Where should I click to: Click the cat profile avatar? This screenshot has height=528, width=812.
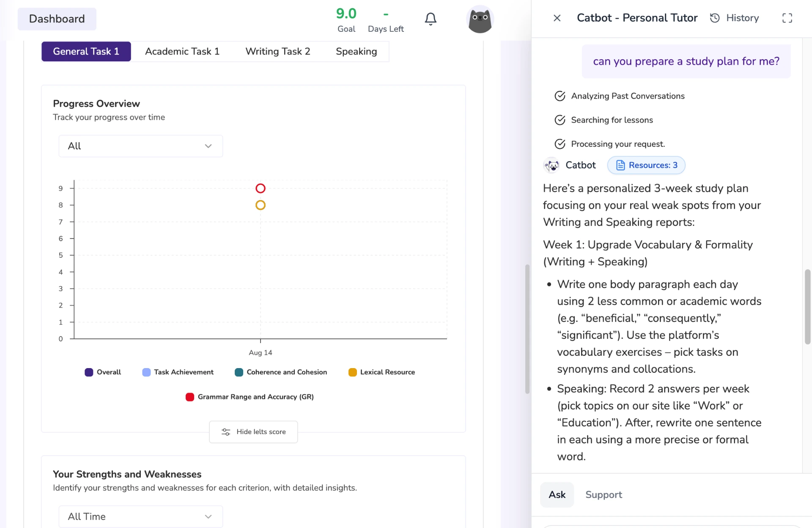(480, 19)
